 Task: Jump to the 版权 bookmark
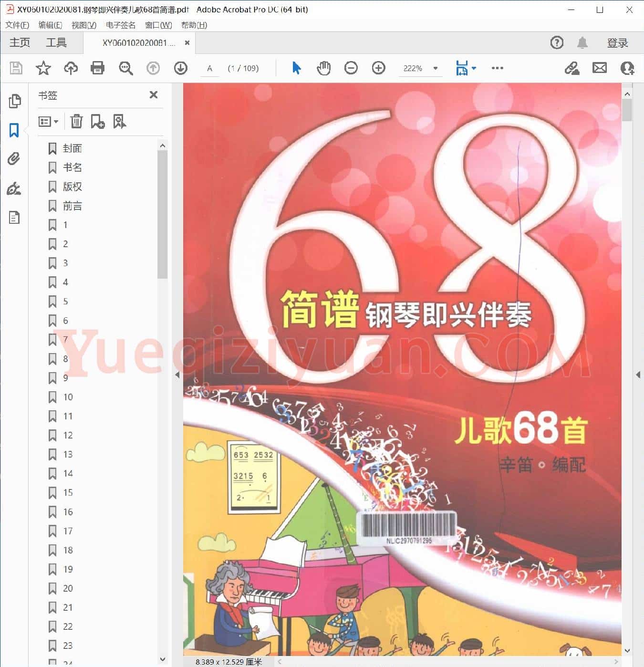click(x=72, y=187)
